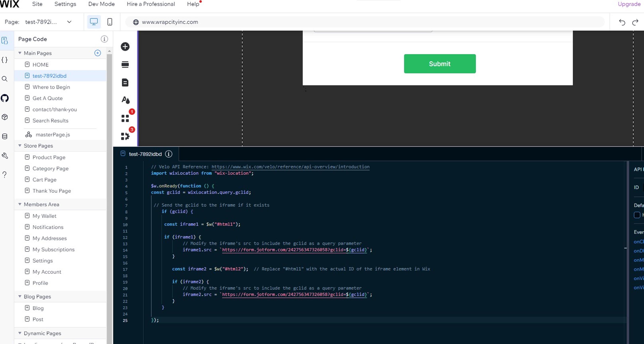This screenshot has height=344, width=644.
Task: Click the globe icon in the URL bar
Action: pyautogui.click(x=136, y=22)
